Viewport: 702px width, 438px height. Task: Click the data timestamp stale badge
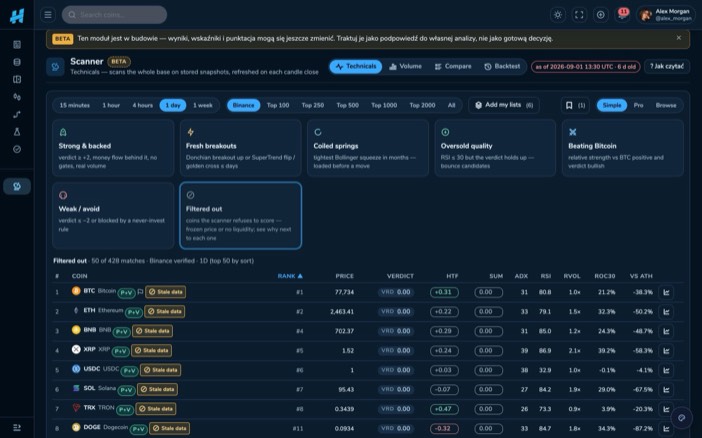point(585,66)
